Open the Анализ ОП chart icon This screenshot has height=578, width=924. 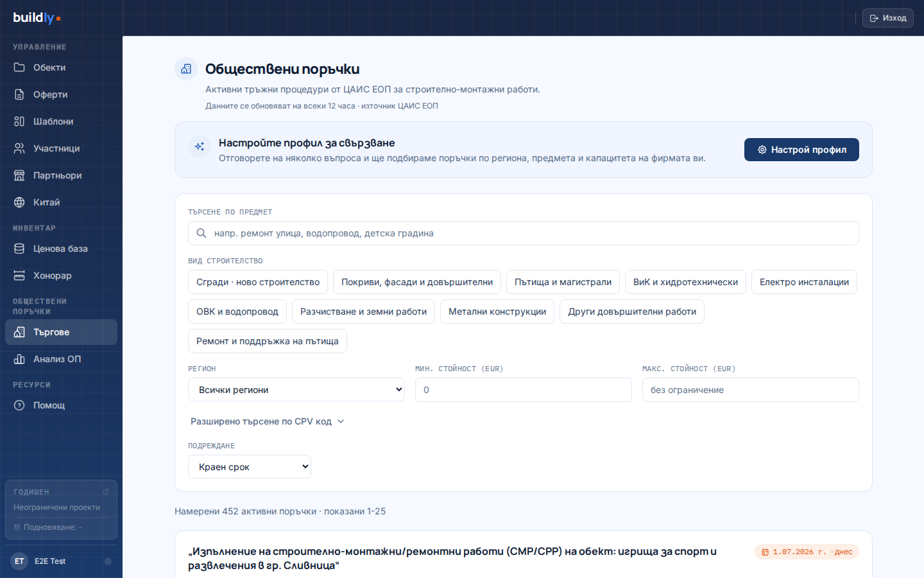click(19, 359)
